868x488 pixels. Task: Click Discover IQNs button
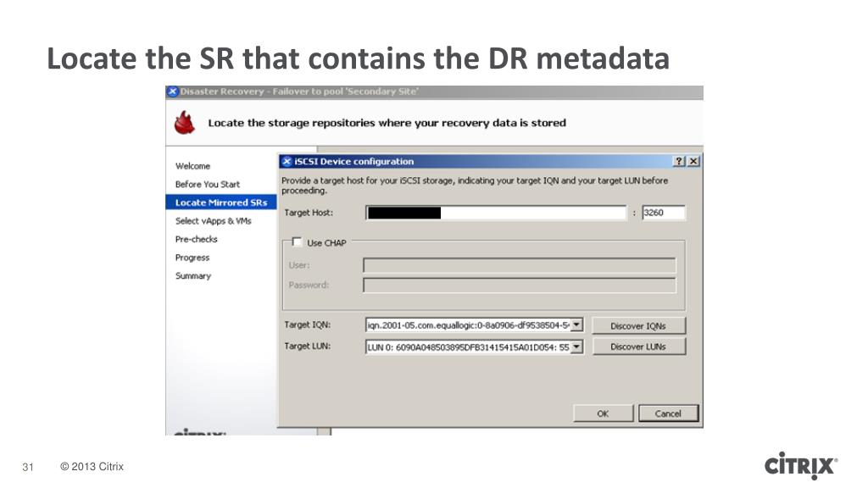point(638,326)
